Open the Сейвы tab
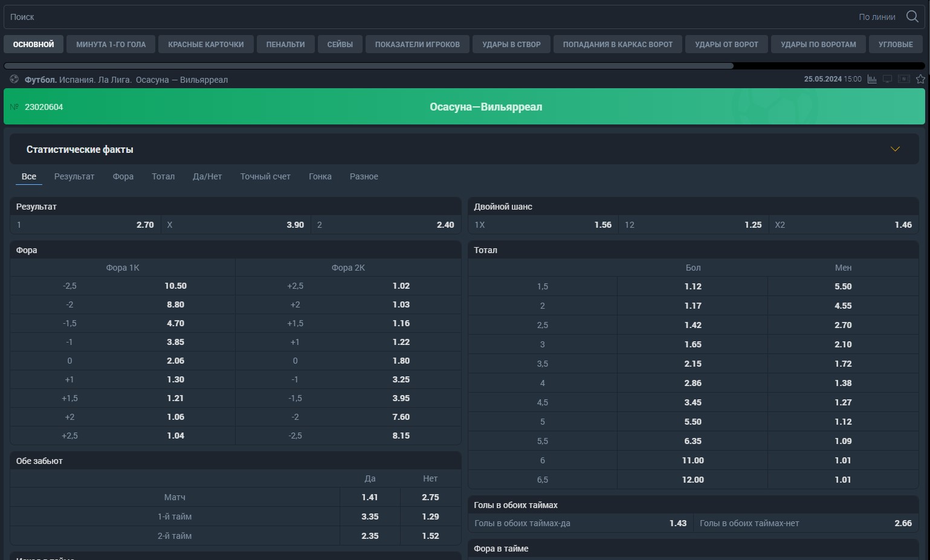This screenshot has width=930, height=560. (x=340, y=44)
